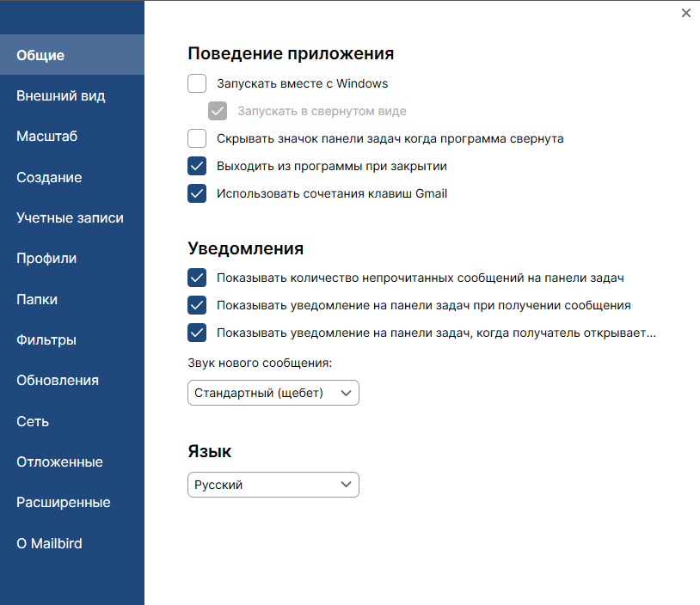Disable показ количества непрочитанных сообщений
The height and width of the screenshot is (605, 700).
point(197,278)
